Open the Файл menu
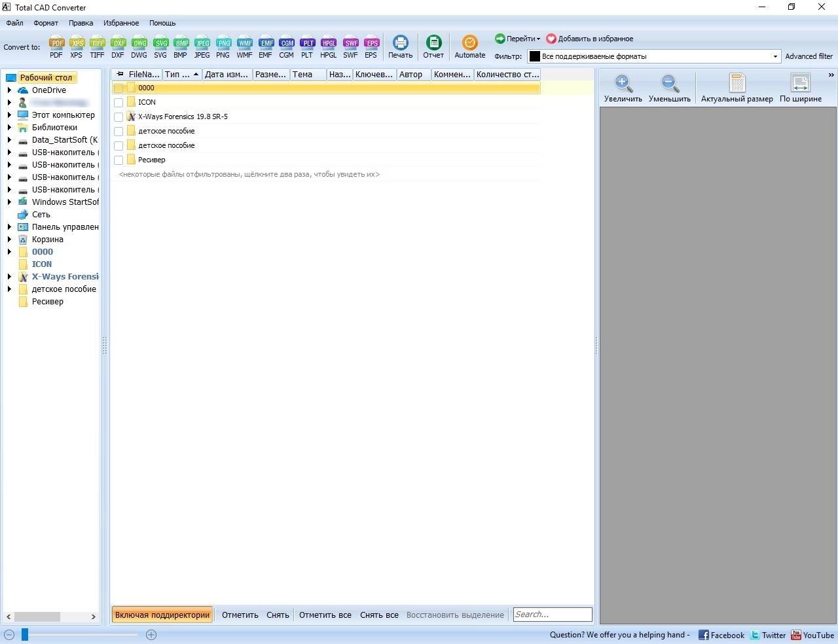Viewport: 838px width, 644px height. click(x=14, y=23)
